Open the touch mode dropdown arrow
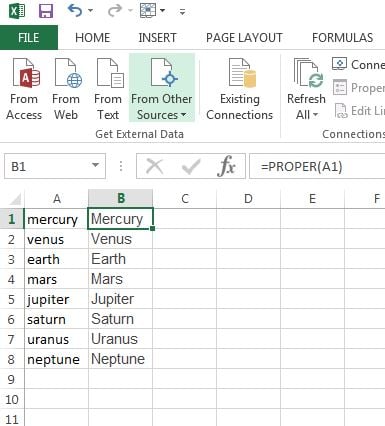 click(162, 11)
